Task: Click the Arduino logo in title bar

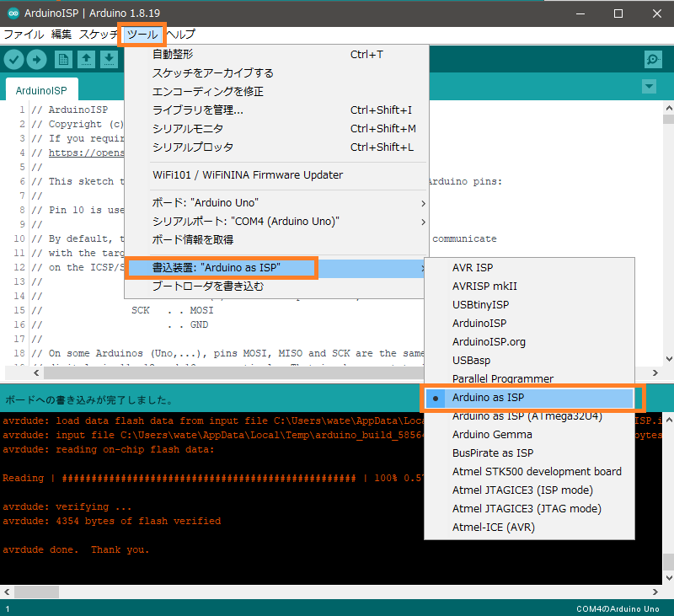Action: (13, 13)
